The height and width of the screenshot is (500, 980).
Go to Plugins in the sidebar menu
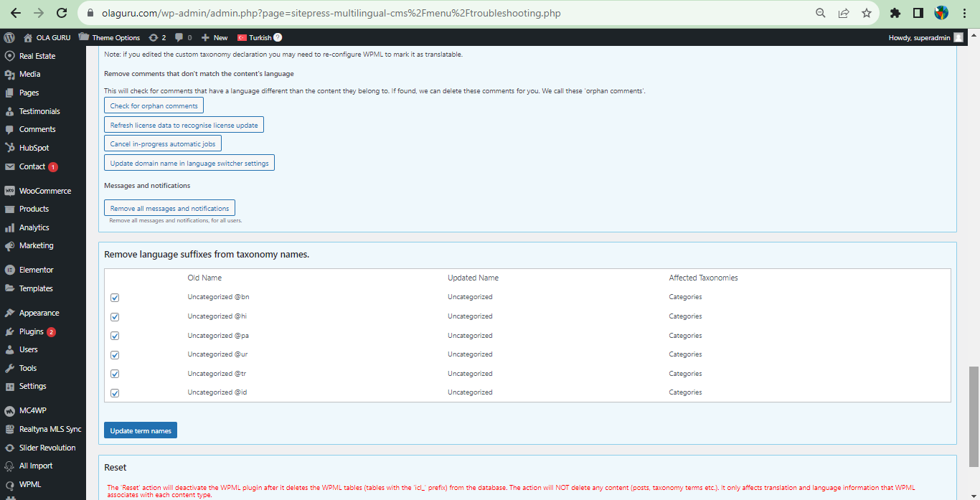[31, 331]
